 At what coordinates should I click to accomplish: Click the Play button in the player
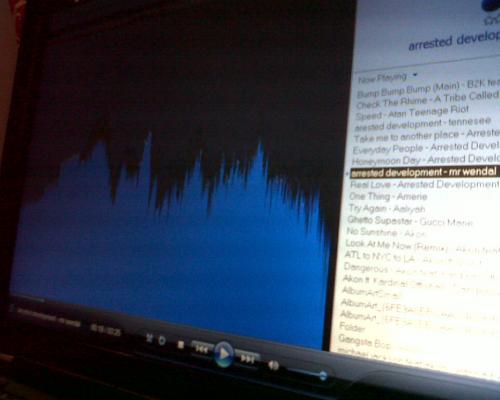click(x=224, y=354)
